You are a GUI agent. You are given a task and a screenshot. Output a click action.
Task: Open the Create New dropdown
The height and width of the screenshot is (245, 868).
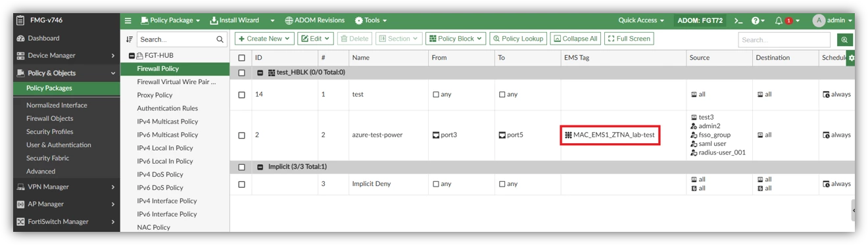pyautogui.click(x=264, y=39)
